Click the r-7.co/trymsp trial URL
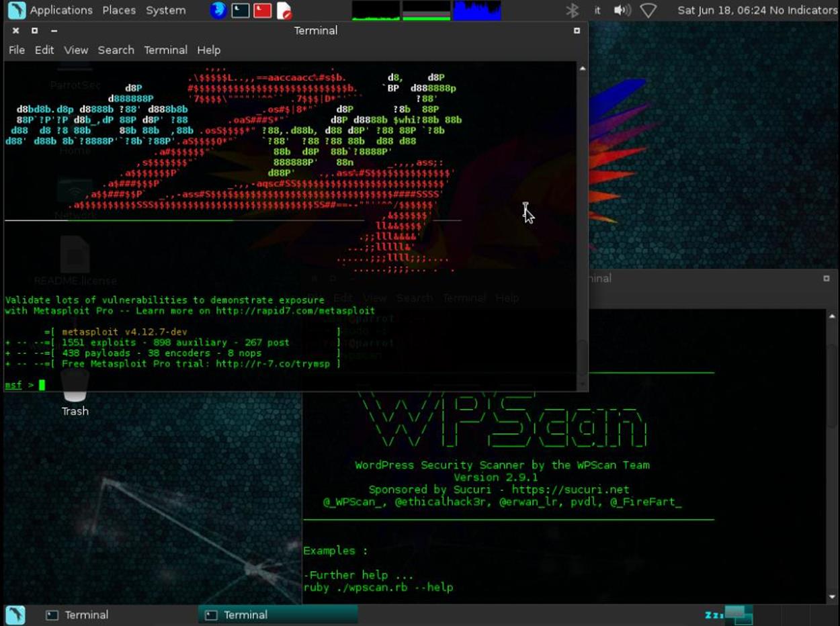 coord(273,363)
